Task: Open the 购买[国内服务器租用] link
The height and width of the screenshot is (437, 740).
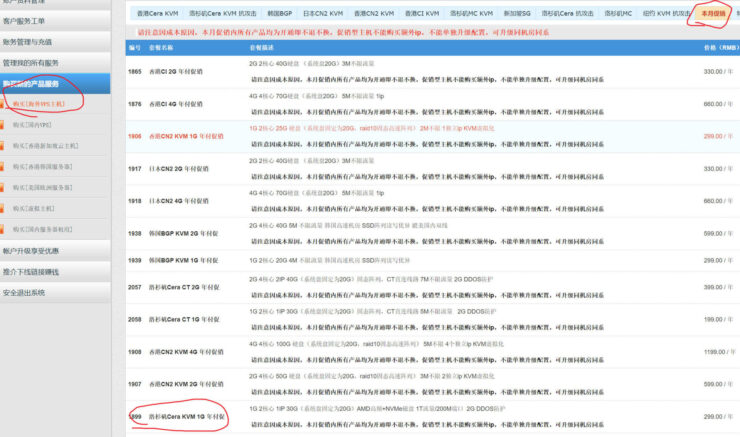Action: click(42, 229)
